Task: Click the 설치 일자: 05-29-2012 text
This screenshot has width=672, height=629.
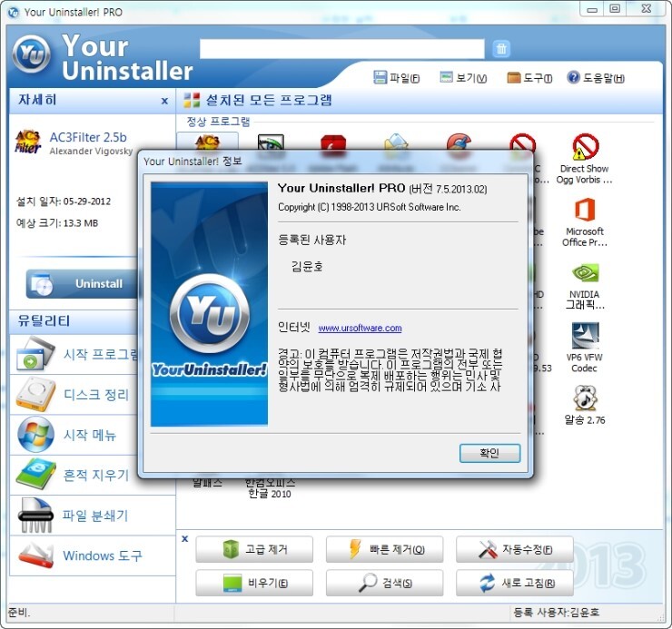Action: (64, 201)
